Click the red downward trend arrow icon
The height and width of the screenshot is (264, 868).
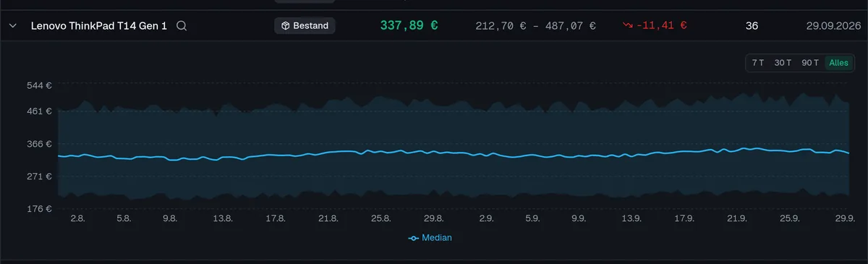click(x=627, y=25)
